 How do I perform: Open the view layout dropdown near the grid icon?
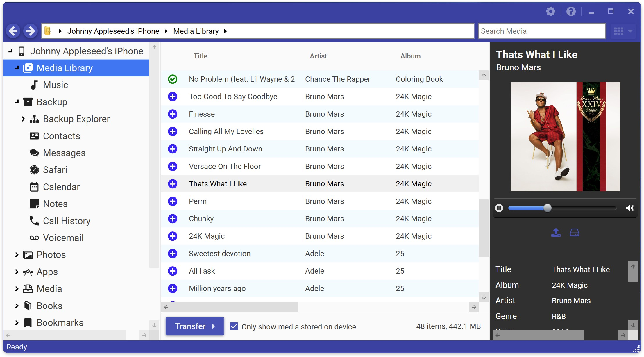(x=630, y=31)
